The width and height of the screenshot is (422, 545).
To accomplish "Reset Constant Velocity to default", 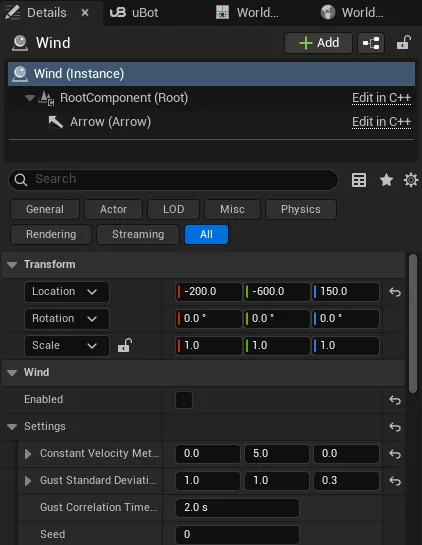I will point(395,454).
